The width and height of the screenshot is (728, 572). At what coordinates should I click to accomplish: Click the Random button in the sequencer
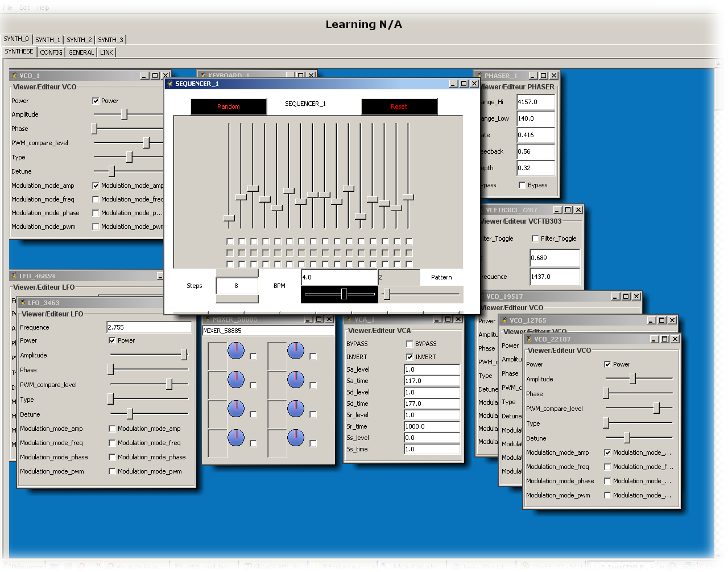[x=228, y=106]
